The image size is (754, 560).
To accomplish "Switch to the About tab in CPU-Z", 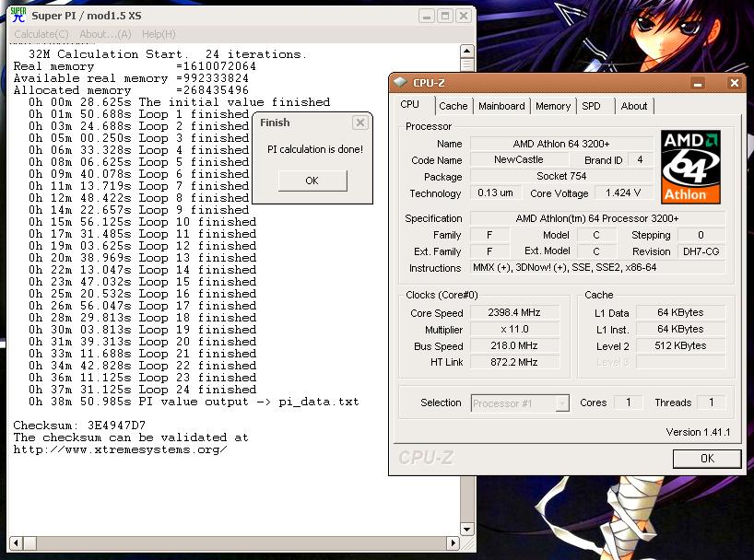I will (634, 106).
